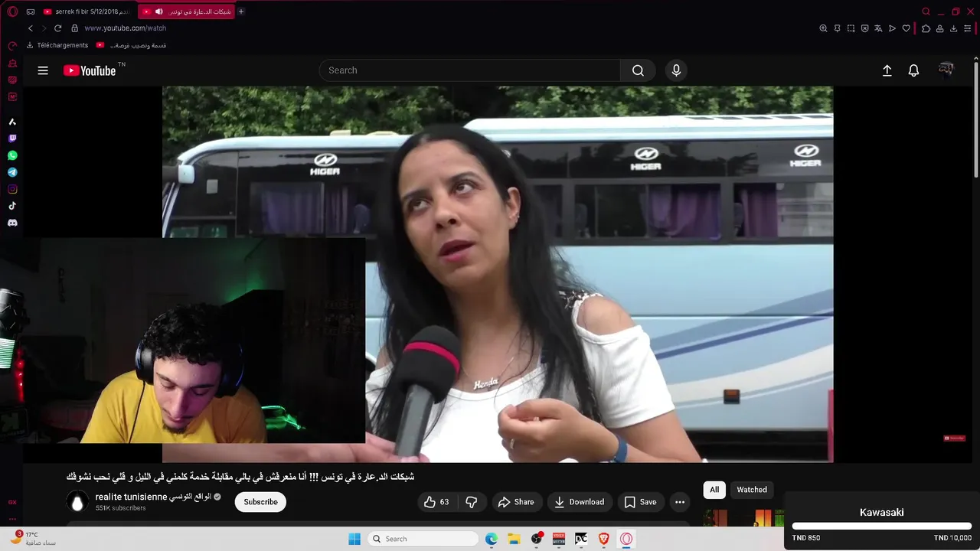
Task: Open the Opera Flow send icon
Action: point(892,28)
